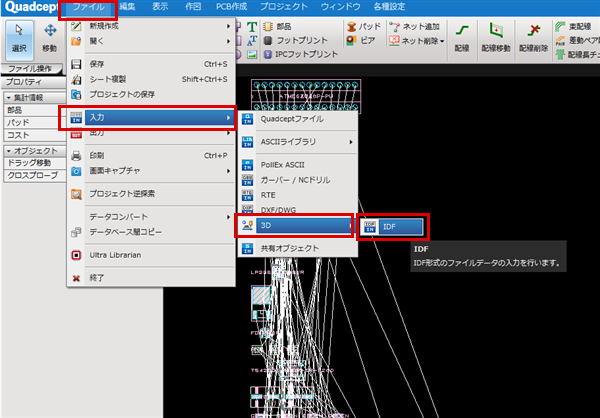600x418 pixels.
Task: Choose 共有オブジェクト import option
Action: (297, 248)
